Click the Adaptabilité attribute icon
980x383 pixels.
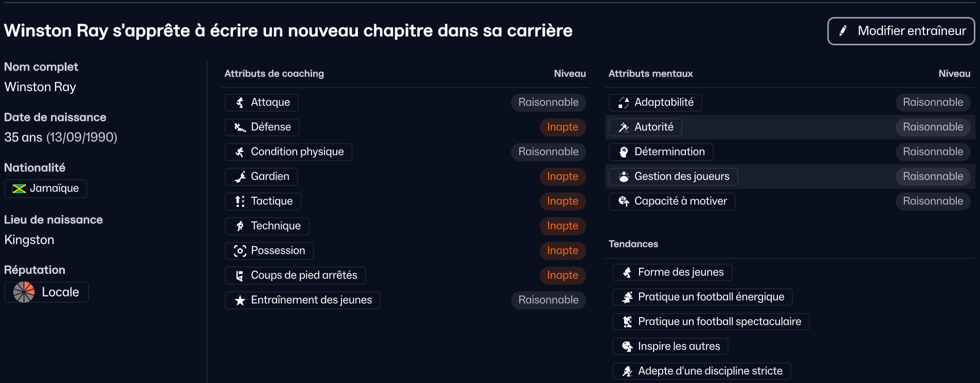coord(624,102)
